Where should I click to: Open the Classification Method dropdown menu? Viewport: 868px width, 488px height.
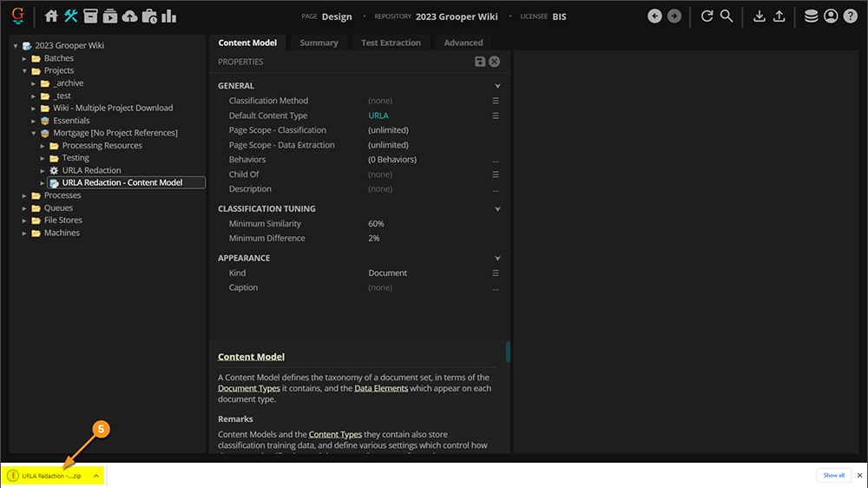click(496, 101)
